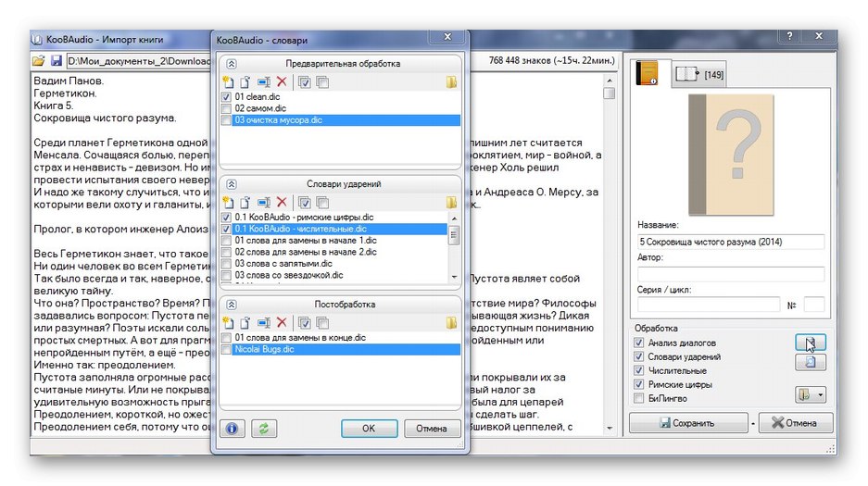Image resolution: width=868 pixels, height=486 pixels.
Task: Collapse the Постобработка section
Action: (232, 305)
